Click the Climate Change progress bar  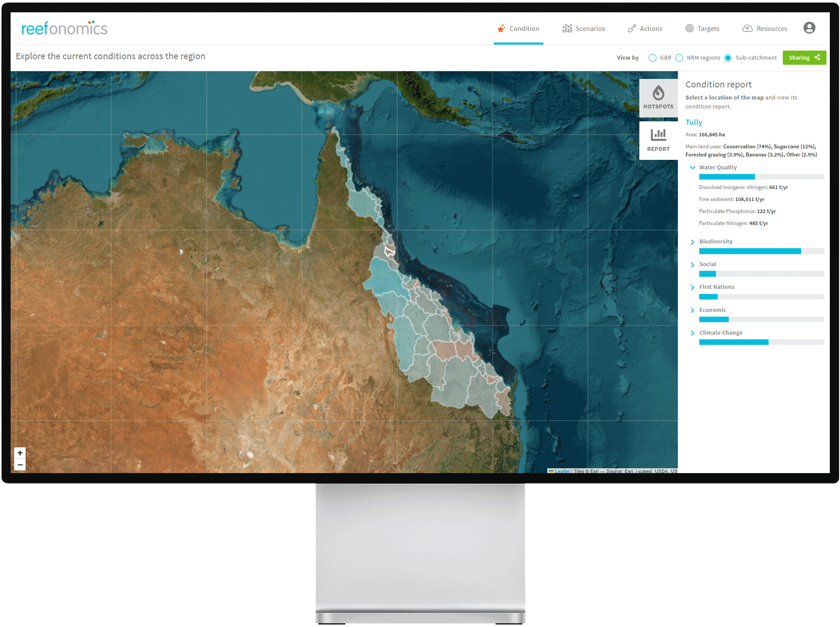pos(761,342)
